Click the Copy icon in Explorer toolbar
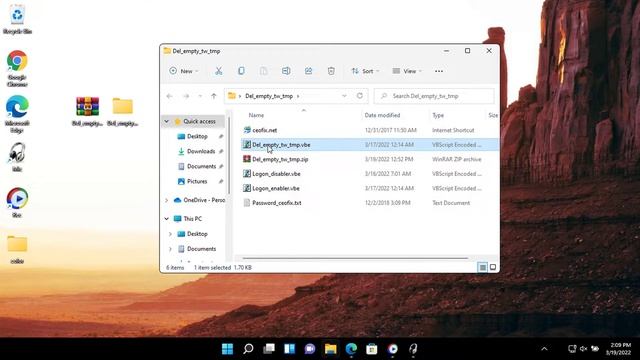This screenshot has width=640, height=360. pos(241,71)
